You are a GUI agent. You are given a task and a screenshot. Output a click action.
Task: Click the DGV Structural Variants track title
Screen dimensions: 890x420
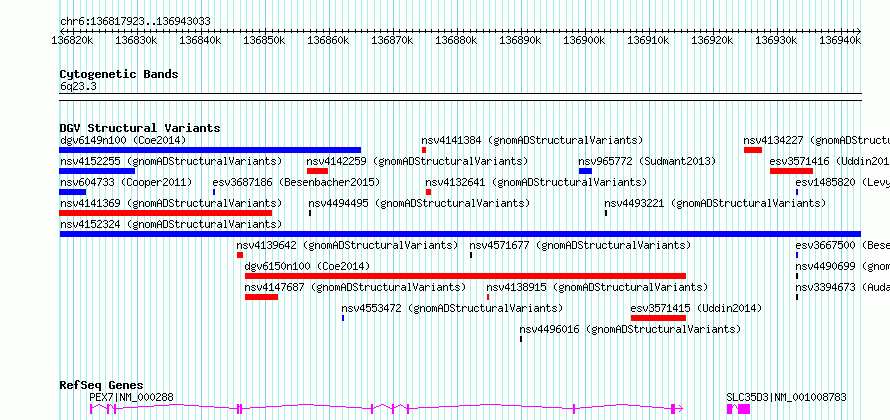coord(140,128)
